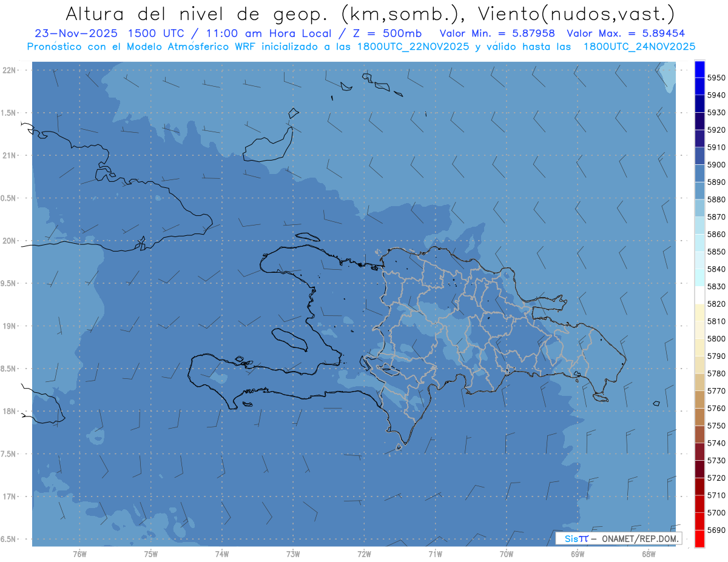The image size is (728, 562).
Task: Click the '22N' latitude label
Action: (x=8, y=70)
